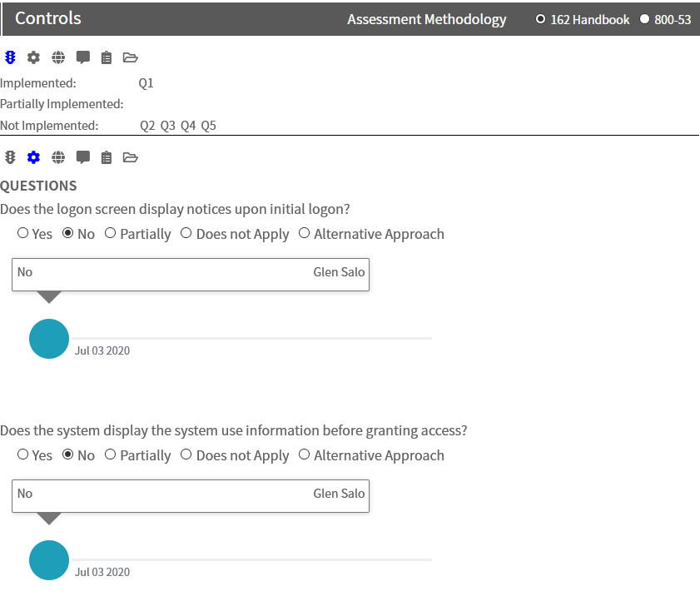Image resolution: width=700 pixels, height=606 pixels.
Task: Jump to Q1 under Implemented
Action: [146, 83]
